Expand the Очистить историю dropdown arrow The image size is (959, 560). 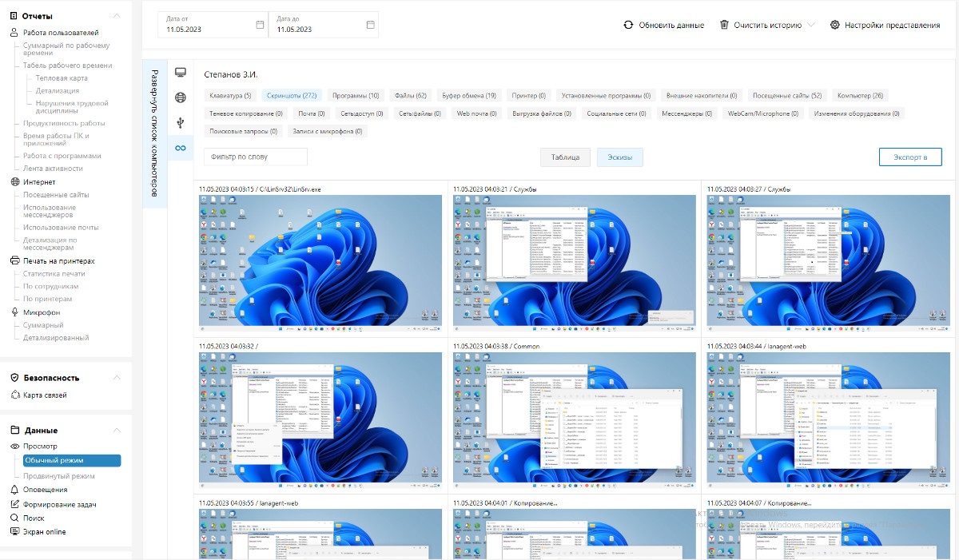(x=812, y=25)
